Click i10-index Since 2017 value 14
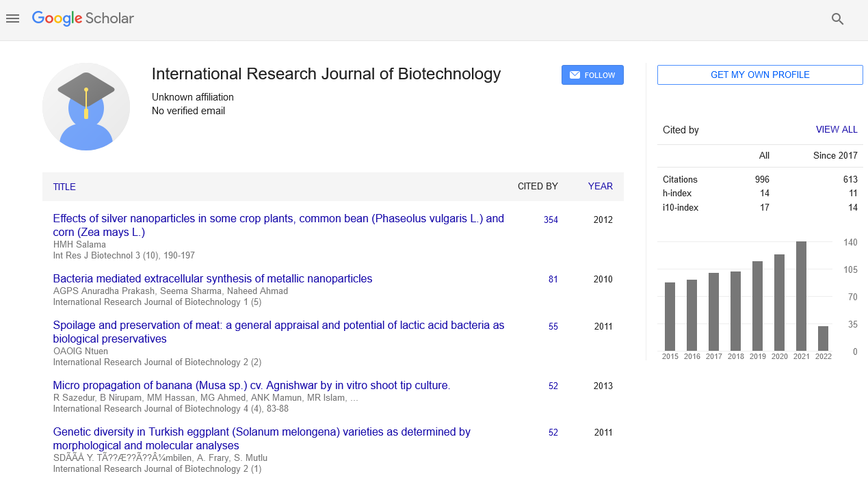868x478 pixels. click(x=853, y=207)
